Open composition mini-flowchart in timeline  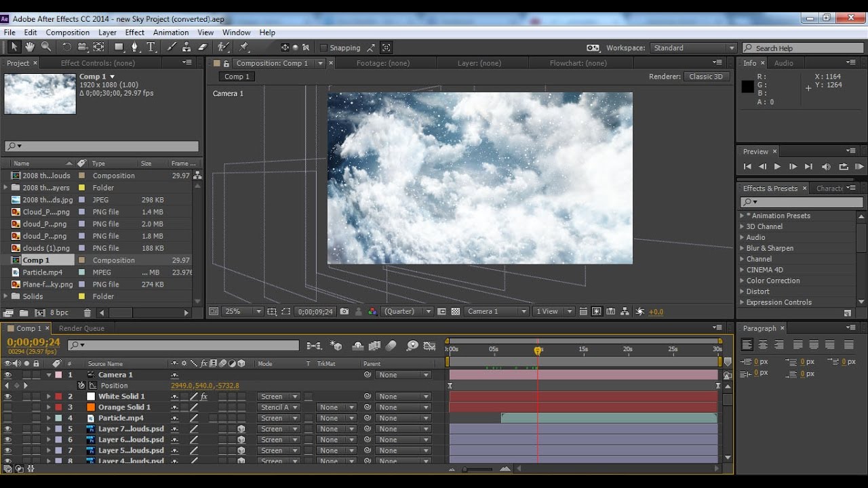click(x=313, y=346)
